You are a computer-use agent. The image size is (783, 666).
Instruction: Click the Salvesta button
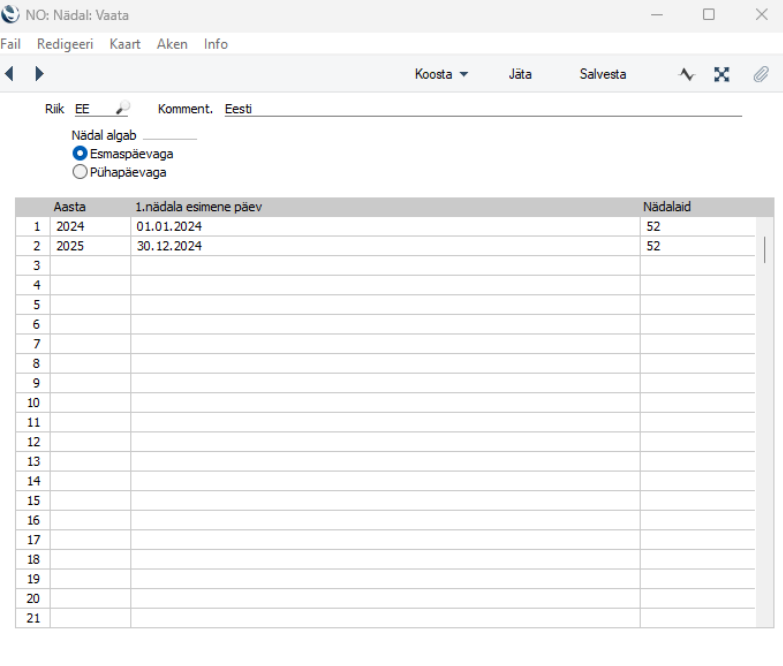(603, 74)
